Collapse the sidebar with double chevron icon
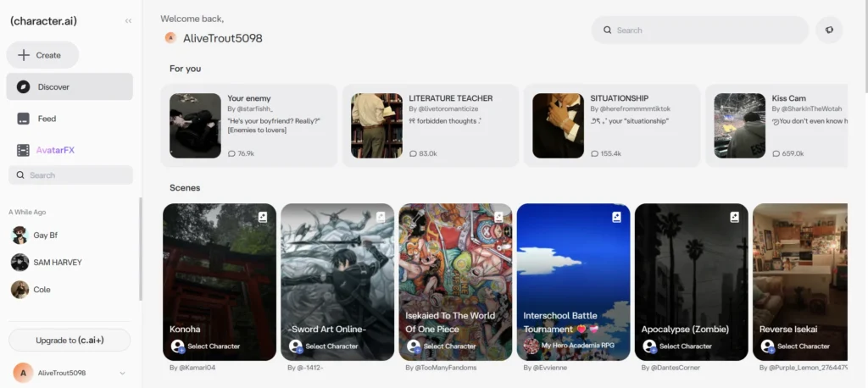 point(129,21)
